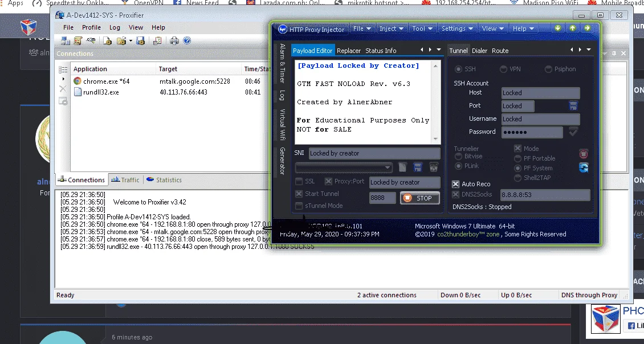Open the Proxy Checker clipboard icon
The width and height of the screenshot is (644, 344).
(x=157, y=40)
